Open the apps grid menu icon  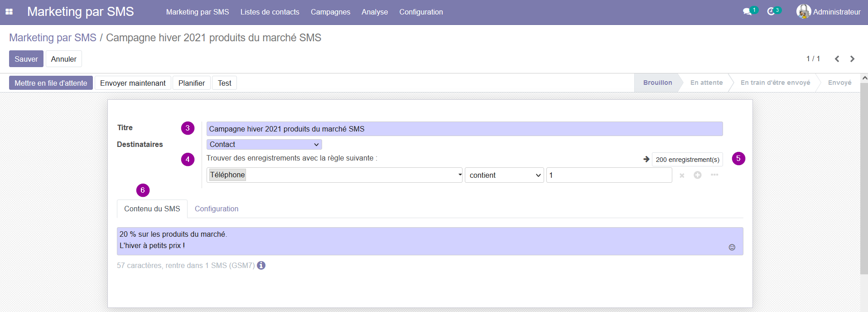(9, 12)
